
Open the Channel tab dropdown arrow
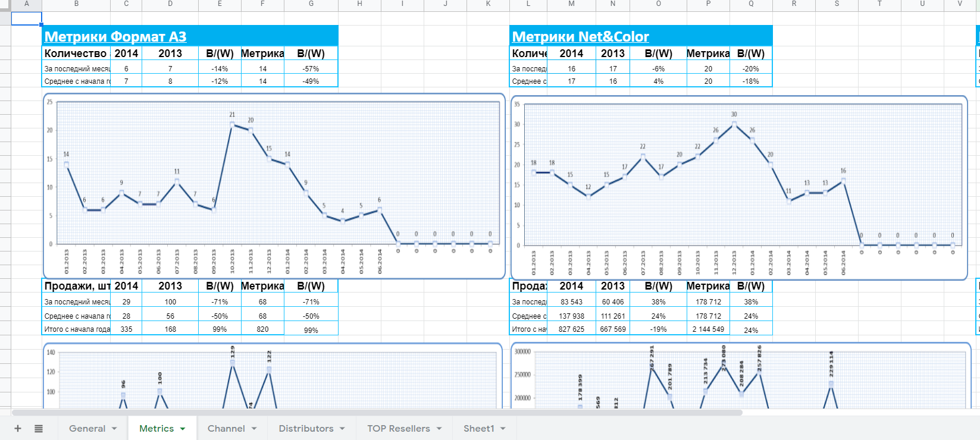coord(254,429)
